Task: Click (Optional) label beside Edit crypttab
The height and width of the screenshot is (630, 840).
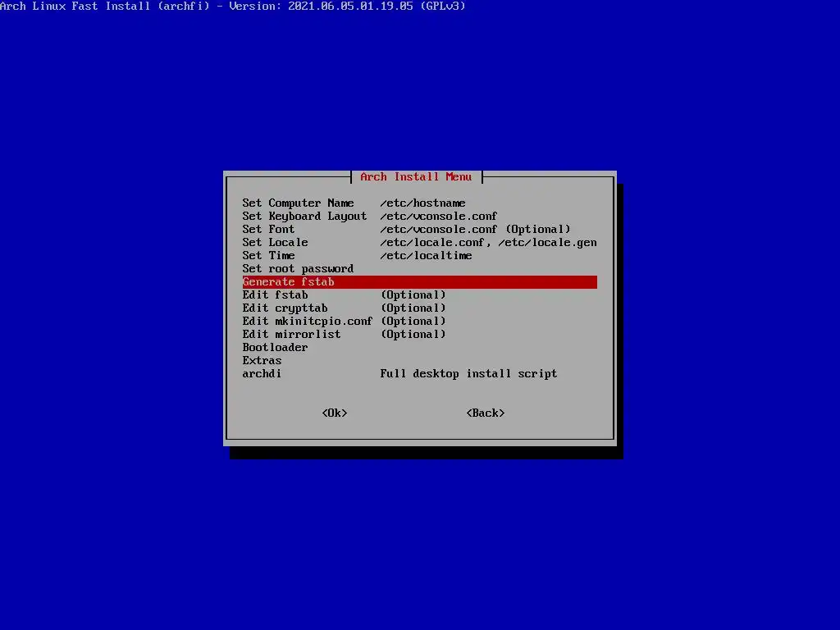Action: pos(413,308)
